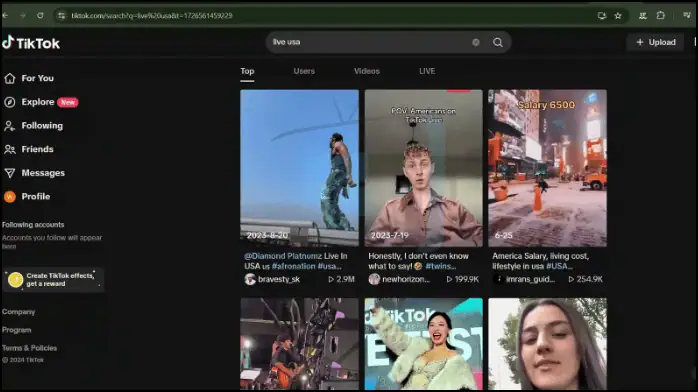
Task: Click the install app icon in the address bar
Action: (601, 16)
